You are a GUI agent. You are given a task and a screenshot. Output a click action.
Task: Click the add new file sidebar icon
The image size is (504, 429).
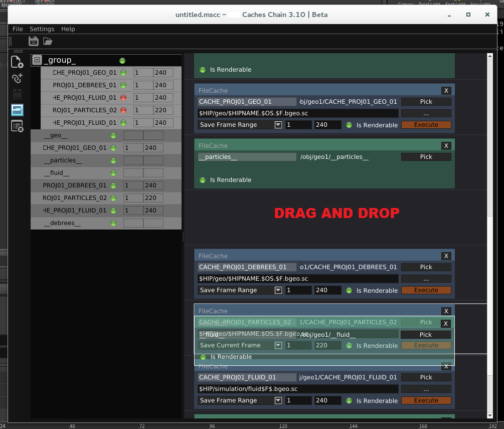(17, 62)
